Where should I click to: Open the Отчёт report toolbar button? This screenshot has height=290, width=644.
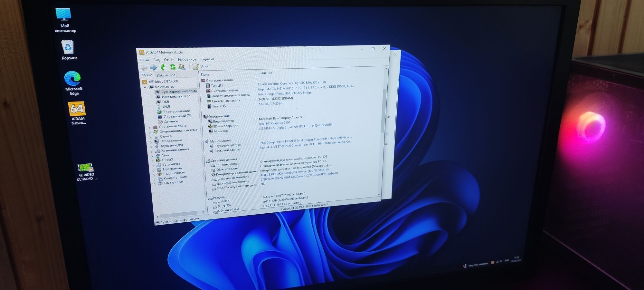click(x=201, y=66)
